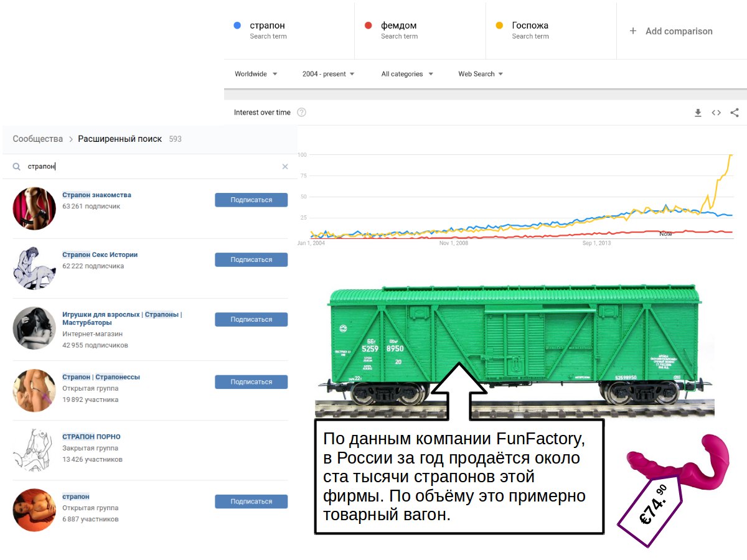Subscribe to Игрушки для взрослых shop

251,319
